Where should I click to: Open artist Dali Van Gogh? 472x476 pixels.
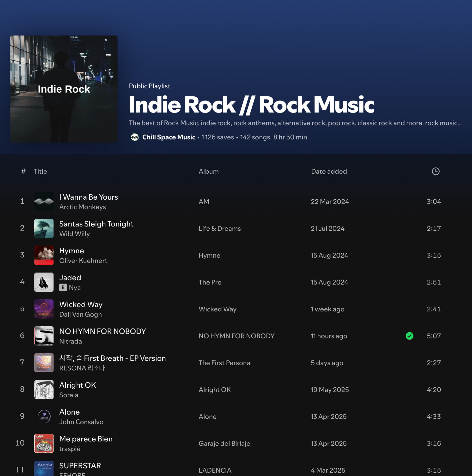[x=80, y=314]
